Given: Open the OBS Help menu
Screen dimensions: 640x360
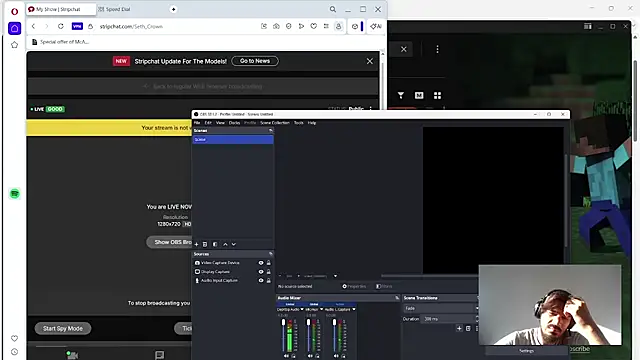Looking at the screenshot, I should 312,122.
